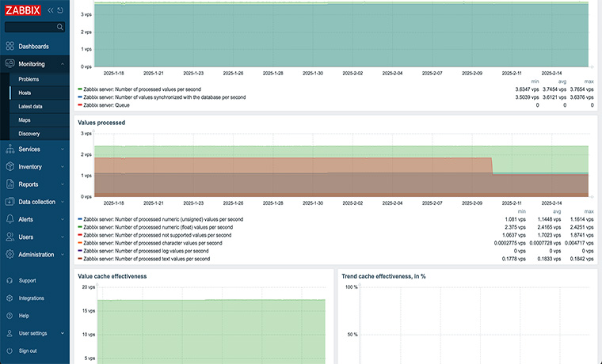This screenshot has height=364, width=602.
Task: Click the search magnifier icon
Action: pos(60,27)
